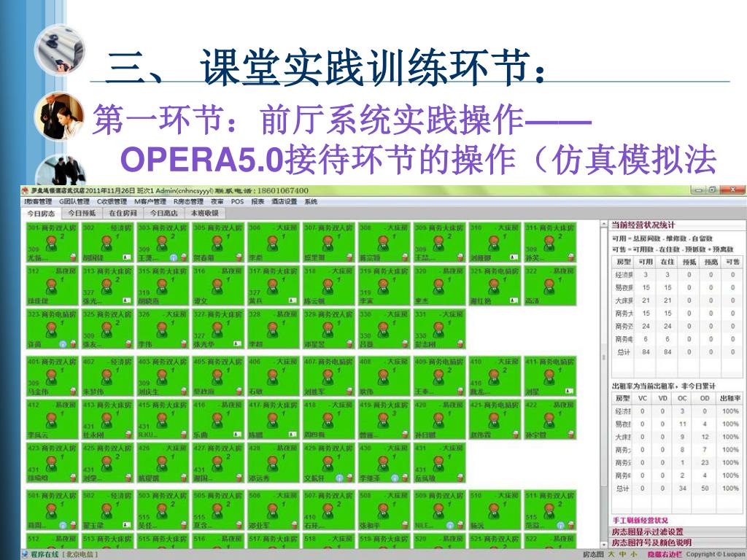This screenshot has width=747, height=560.
Task: Click the blue info icon in room 509
Action: coord(449,525)
